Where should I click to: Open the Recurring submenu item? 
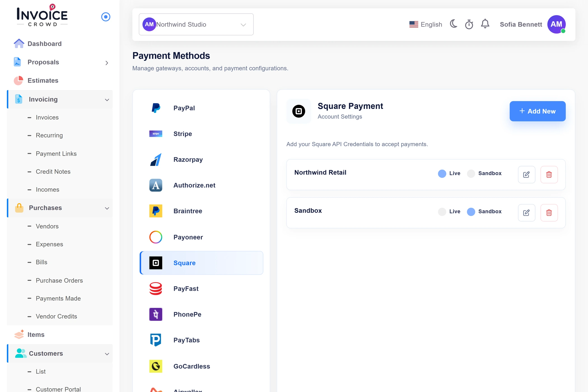49,135
